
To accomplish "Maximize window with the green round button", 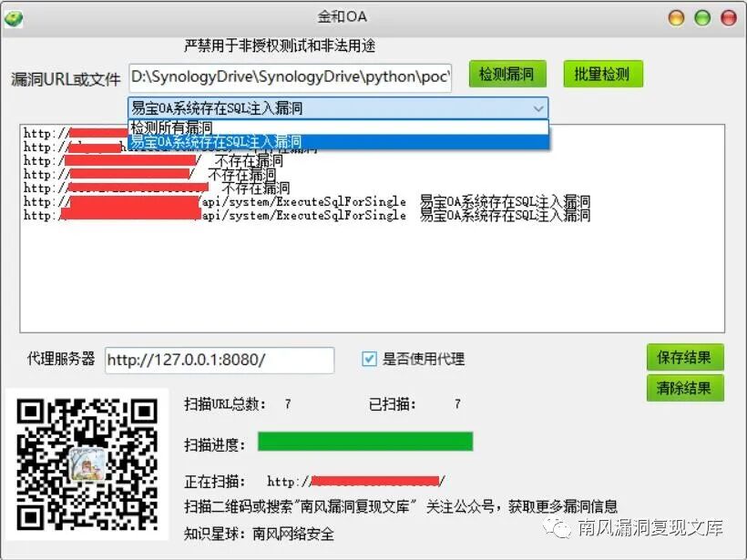I will (702, 18).
